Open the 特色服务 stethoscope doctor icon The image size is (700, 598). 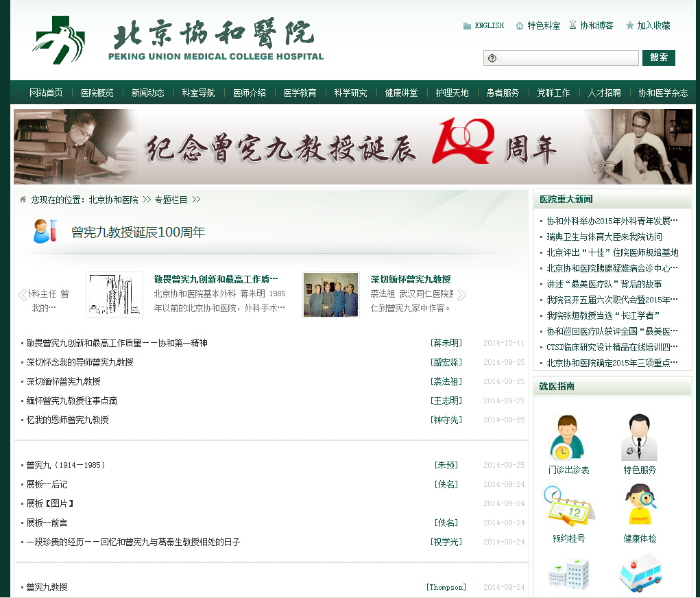[639, 438]
